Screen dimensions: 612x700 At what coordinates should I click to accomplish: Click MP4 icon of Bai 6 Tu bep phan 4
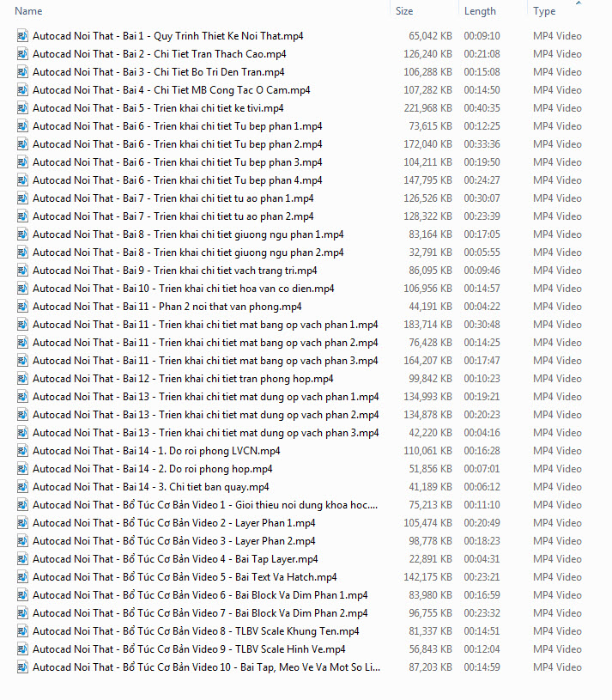[22, 180]
